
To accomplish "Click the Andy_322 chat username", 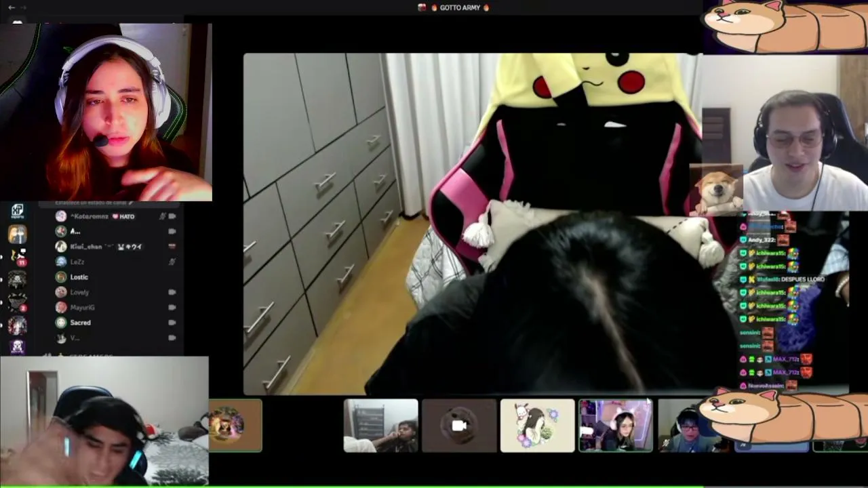I will (762, 240).
